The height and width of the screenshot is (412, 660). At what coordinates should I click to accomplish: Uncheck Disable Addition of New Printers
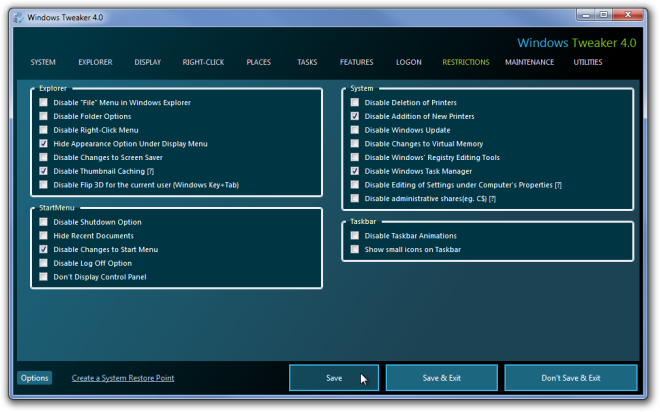(355, 116)
